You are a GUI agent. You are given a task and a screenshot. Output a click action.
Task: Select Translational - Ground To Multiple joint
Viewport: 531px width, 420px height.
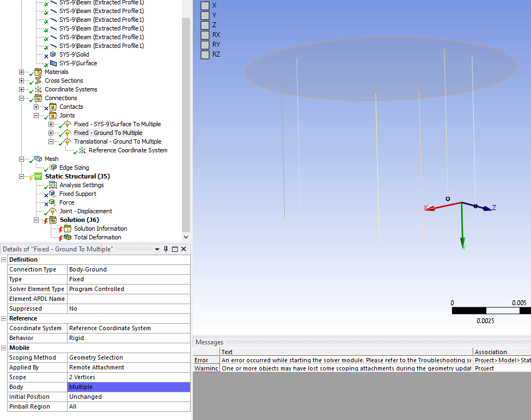pos(117,141)
